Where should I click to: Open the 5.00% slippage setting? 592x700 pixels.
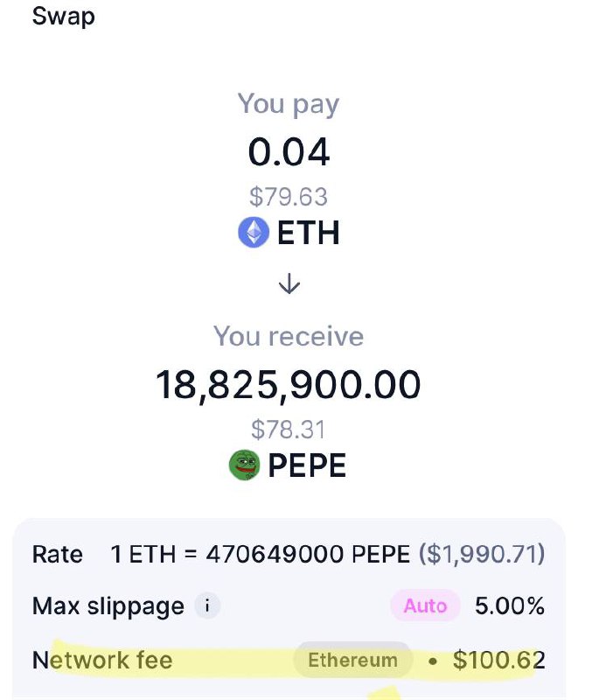[510, 605]
